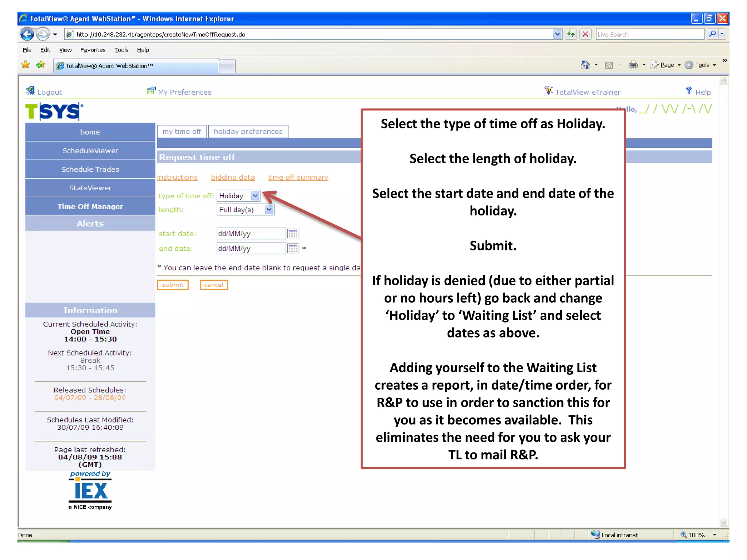Expand the length Full day(s) dropdown
The width and height of the screenshot is (747, 560).
tap(269, 210)
